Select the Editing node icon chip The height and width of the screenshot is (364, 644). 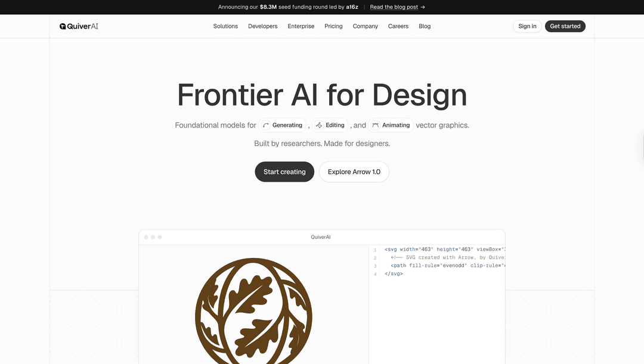(x=330, y=125)
